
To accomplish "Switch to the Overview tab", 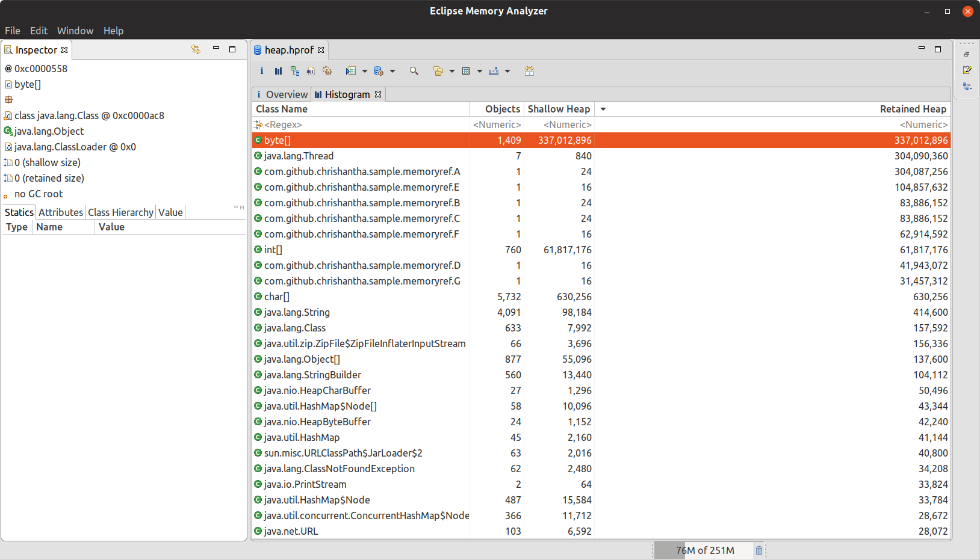I will 282,94.
